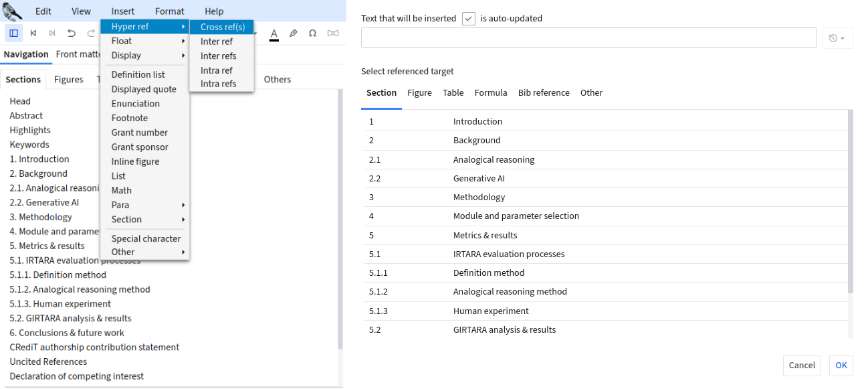Image resolution: width=868 pixels, height=389 pixels.
Task: Open the history dropdown beside text field
Action: pos(837,38)
